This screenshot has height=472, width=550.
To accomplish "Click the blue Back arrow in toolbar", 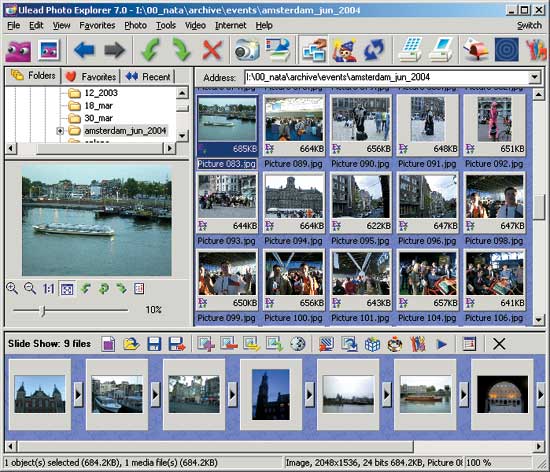I will (84, 50).
